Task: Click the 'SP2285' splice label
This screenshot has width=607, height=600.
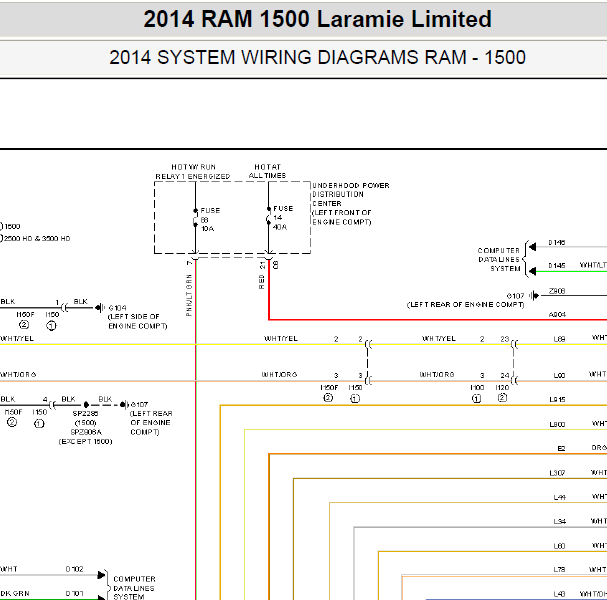Action: tap(86, 413)
